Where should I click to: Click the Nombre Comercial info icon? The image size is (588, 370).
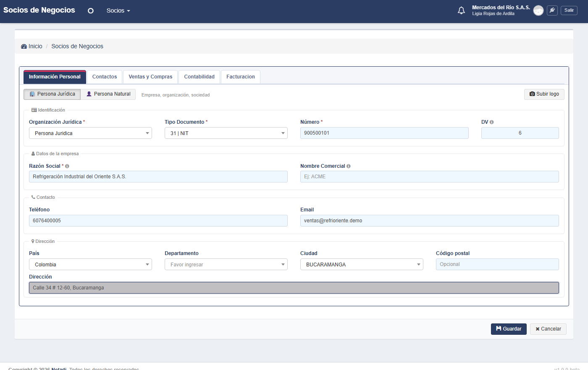click(349, 166)
